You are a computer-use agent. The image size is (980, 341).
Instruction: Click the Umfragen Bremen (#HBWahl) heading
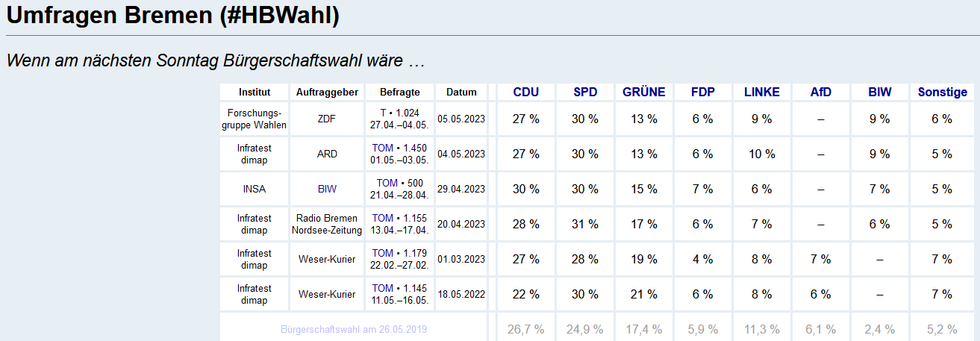[x=173, y=15]
